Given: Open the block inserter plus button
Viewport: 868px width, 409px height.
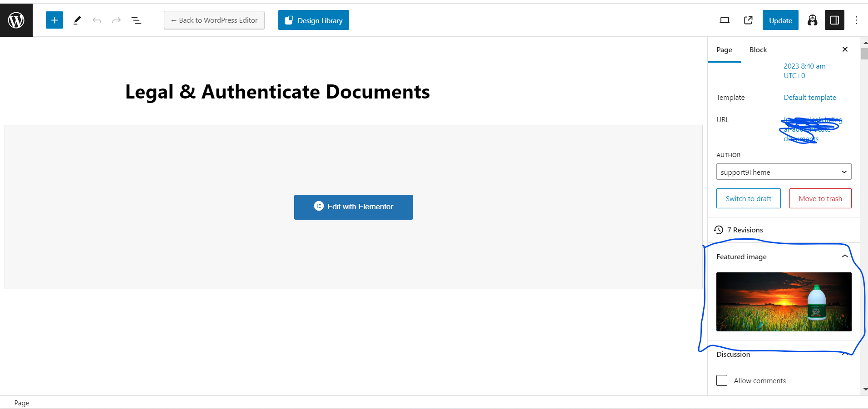Looking at the screenshot, I should click(54, 20).
